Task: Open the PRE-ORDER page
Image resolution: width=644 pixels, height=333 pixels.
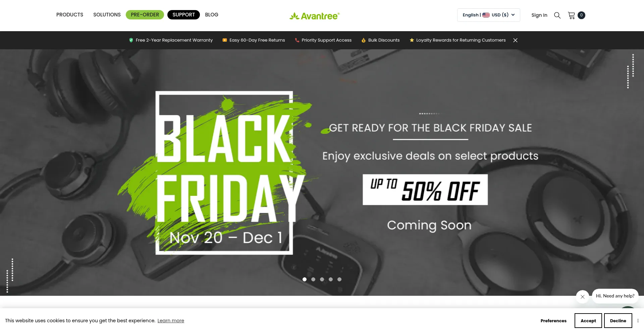Action: (145, 15)
